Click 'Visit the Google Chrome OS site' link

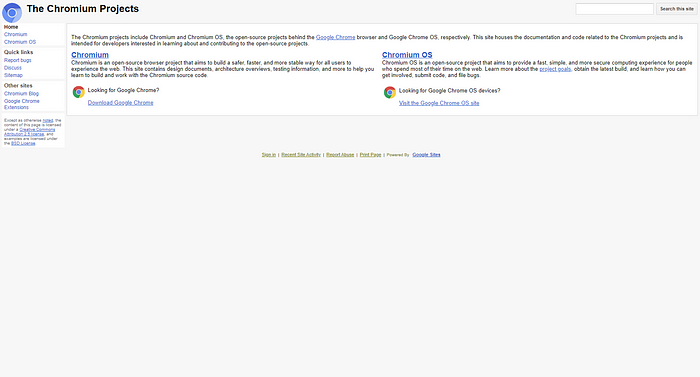tap(439, 103)
